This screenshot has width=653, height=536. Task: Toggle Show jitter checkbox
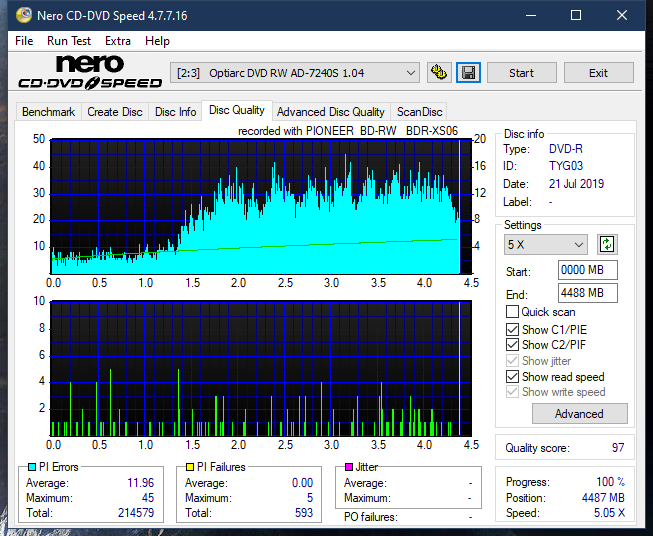tap(512, 361)
